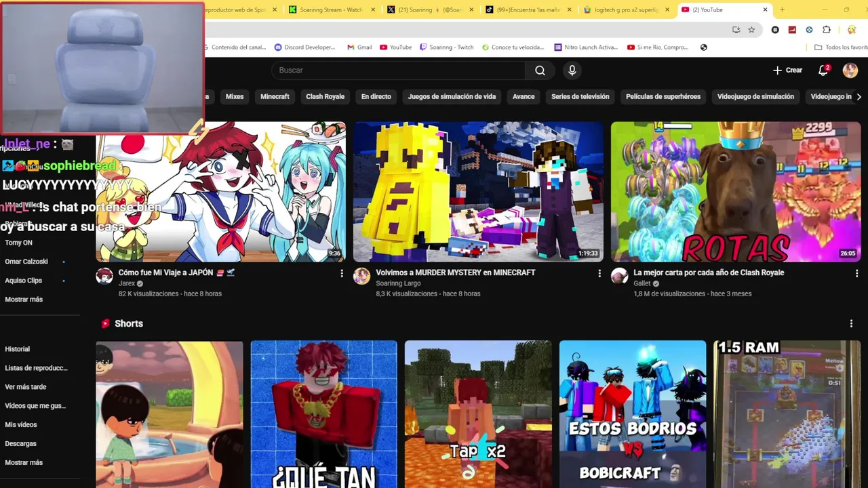Open ESTOS BODRIOS vs BOBICRAFT short
The image size is (868, 488).
633,414
